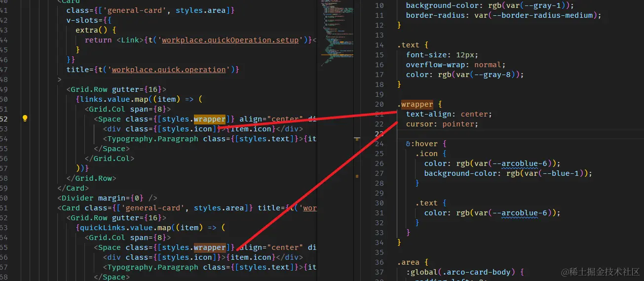Click the 'text-align: center' declaration
This screenshot has height=281, width=644.
[449, 114]
